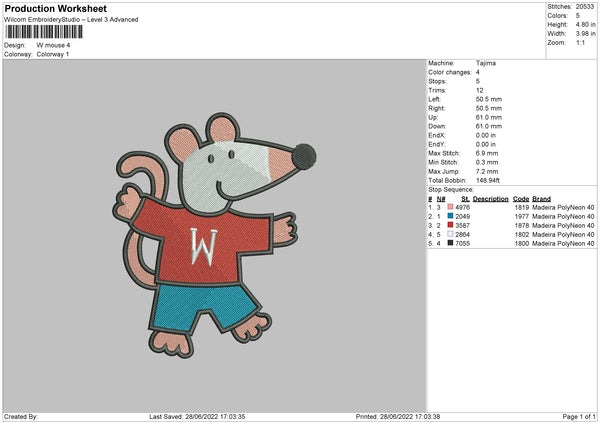
Task: Select the colorway value "Colorway 1"
Action: tap(53, 54)
